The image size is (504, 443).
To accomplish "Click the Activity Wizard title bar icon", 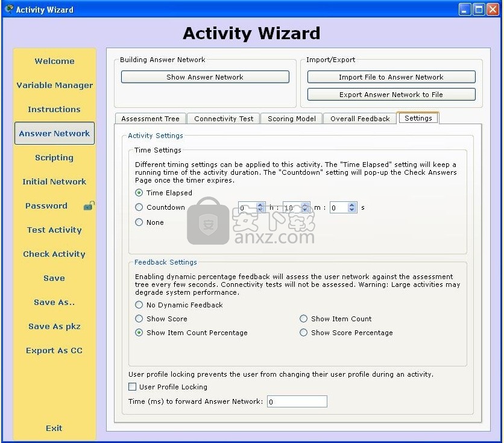I will (9, 9).
